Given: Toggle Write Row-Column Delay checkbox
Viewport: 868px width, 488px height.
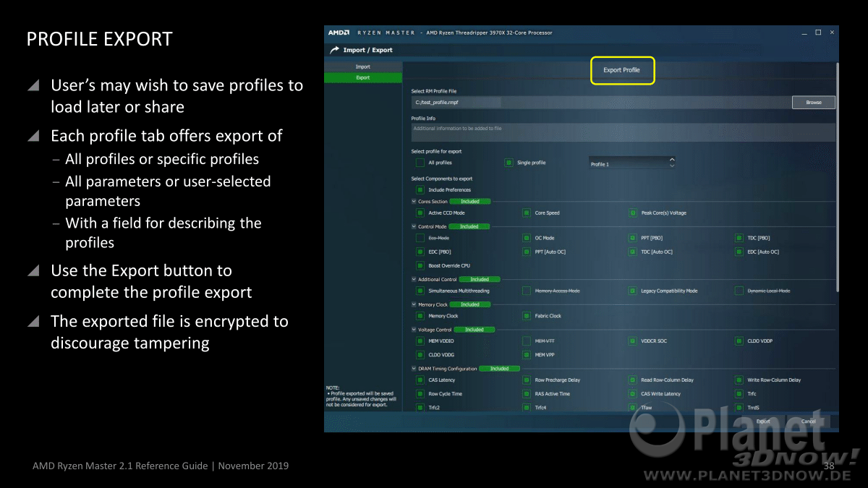Looking at the screenshot, I should [739, 380].
